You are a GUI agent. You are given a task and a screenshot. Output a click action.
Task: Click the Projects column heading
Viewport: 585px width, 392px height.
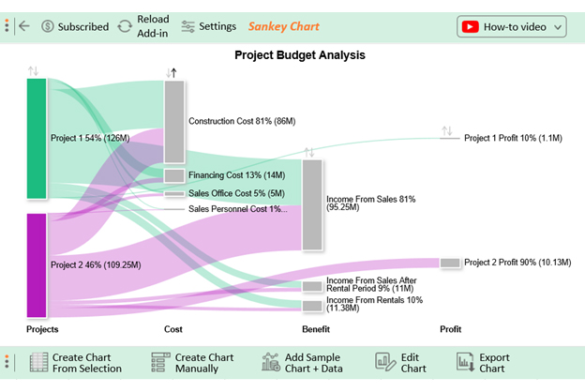[42, 329]
